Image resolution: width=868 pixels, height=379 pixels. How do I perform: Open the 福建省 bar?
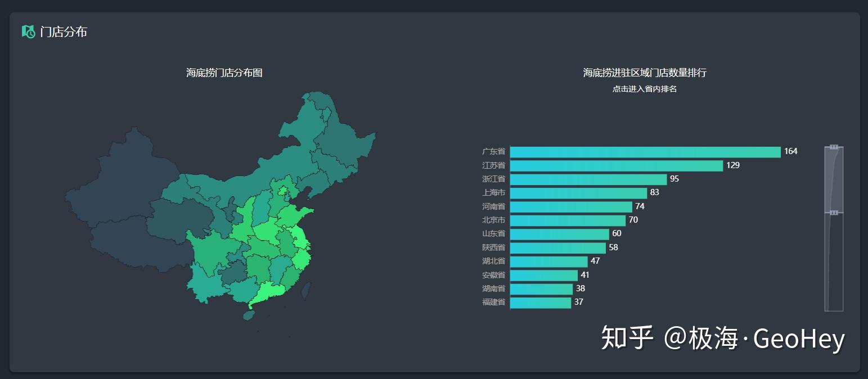(541, 303)
